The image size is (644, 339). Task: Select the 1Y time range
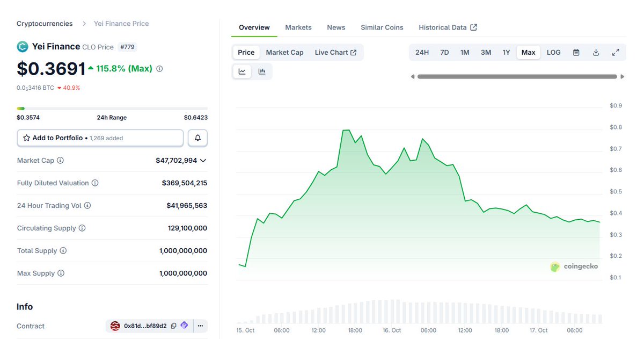click(506, 52)
